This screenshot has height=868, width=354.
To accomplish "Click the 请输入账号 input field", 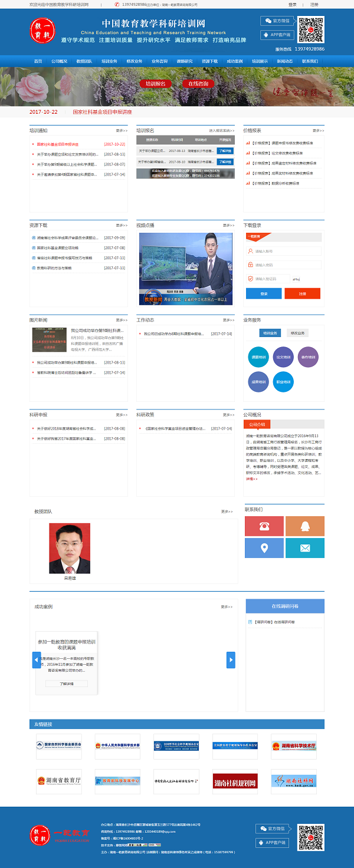I will [x=283, y=250].
